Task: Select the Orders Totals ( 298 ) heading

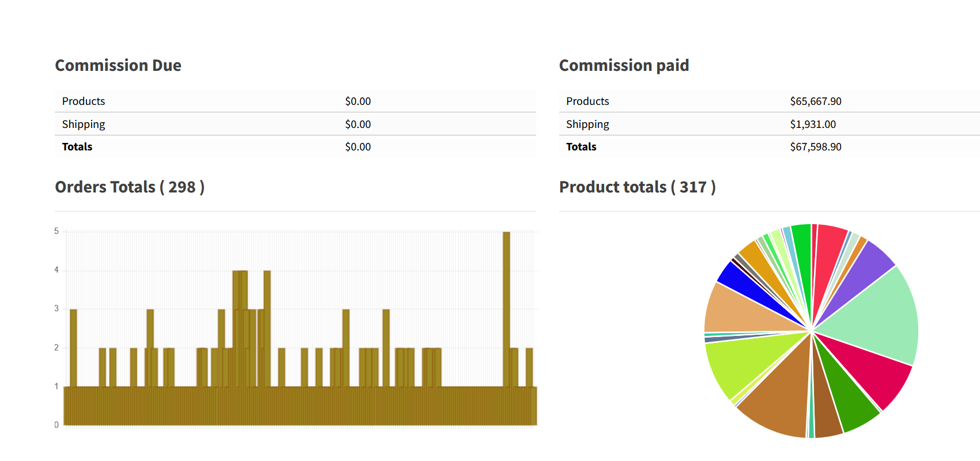Action: [130, 187]
